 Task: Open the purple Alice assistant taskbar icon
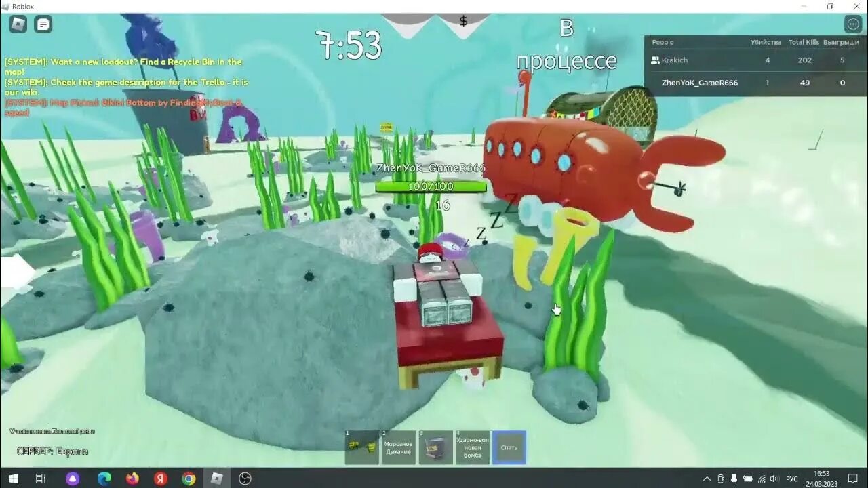pos(73,479)
